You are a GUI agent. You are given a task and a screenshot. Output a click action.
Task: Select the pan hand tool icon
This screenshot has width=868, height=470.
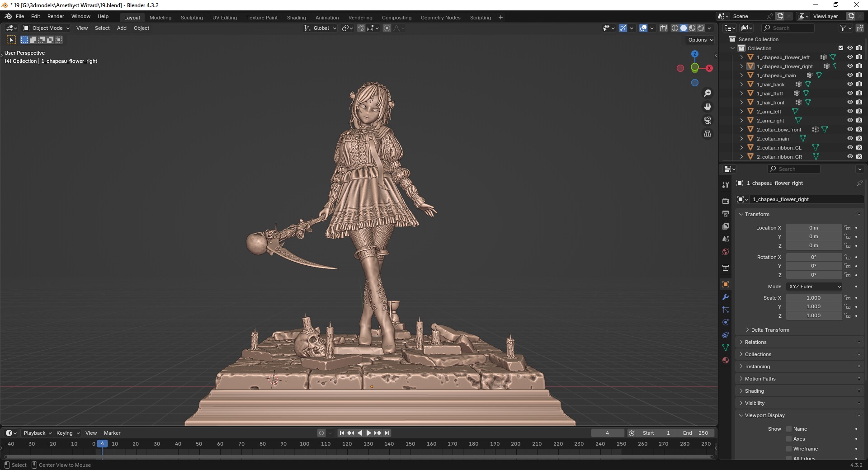click(708, 107)
